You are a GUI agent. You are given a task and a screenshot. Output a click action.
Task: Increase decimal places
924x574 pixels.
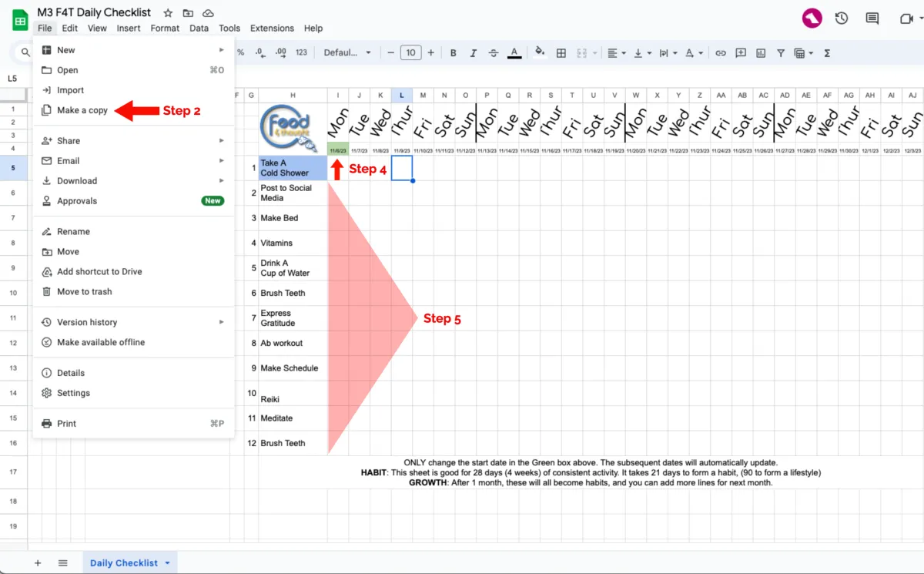point(281,52)
